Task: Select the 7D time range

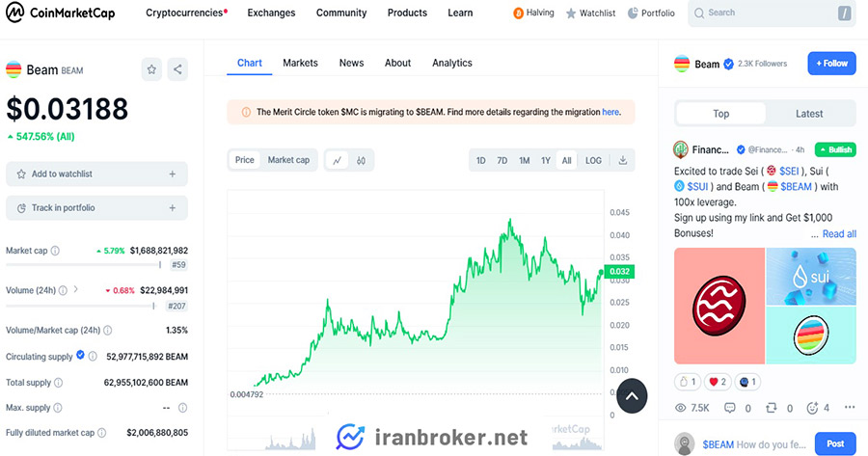Action: (x=502, y=160)
